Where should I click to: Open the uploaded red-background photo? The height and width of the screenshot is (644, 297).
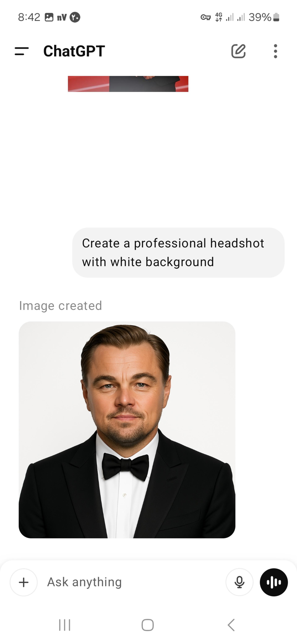coord(128,84)
